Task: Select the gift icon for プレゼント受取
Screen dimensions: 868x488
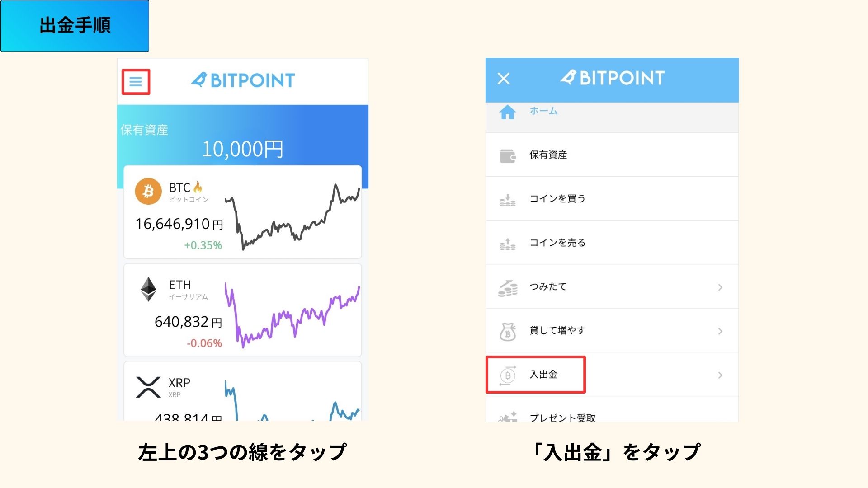Action: click(x=508, y=417)
